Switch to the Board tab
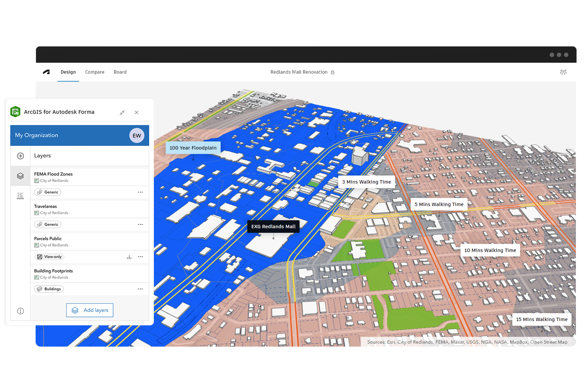 [120, 72]
